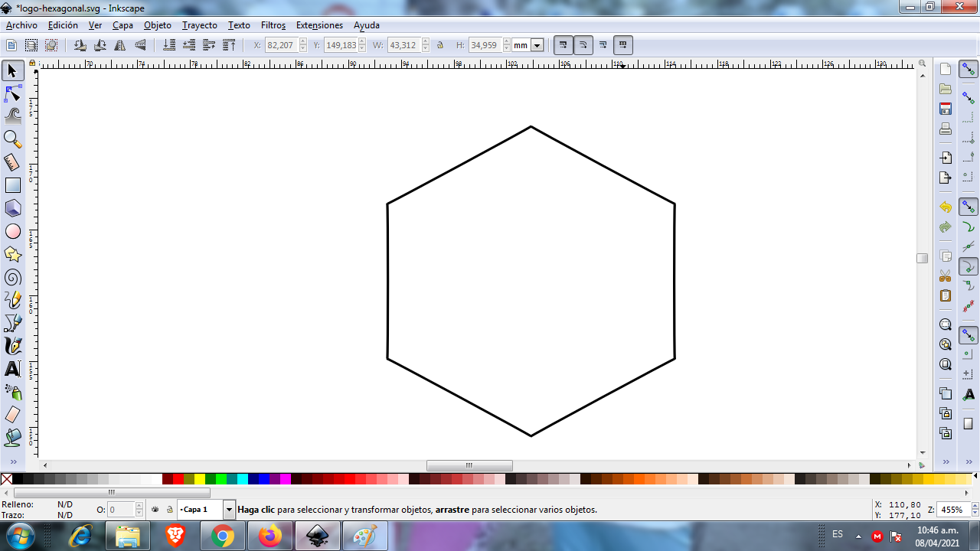Select the Text tool in toolbox

click(12, 369)
